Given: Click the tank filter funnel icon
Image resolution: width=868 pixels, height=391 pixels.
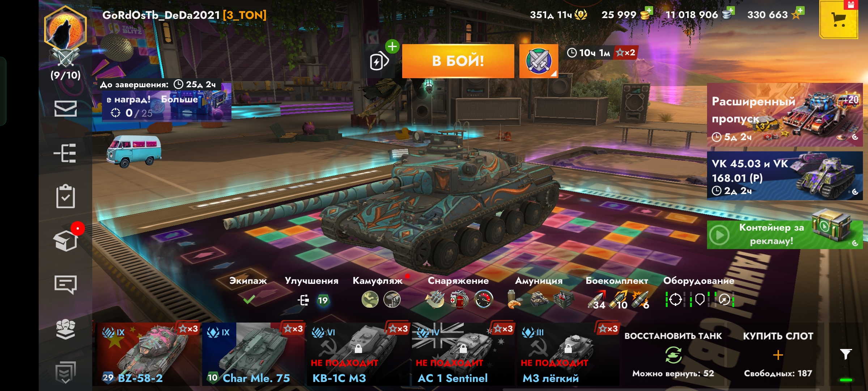Looking at the screenshot, I should [846, 354].
